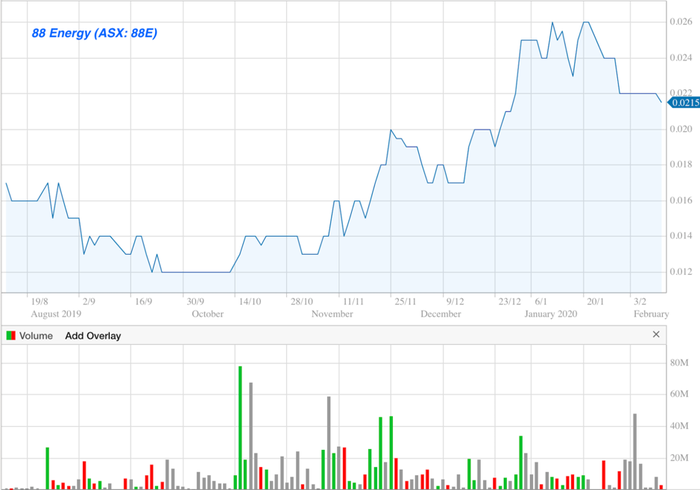700x490 pixels.
Task: Click the red-green Volume legend icon
Action: [x=11, y=336]
